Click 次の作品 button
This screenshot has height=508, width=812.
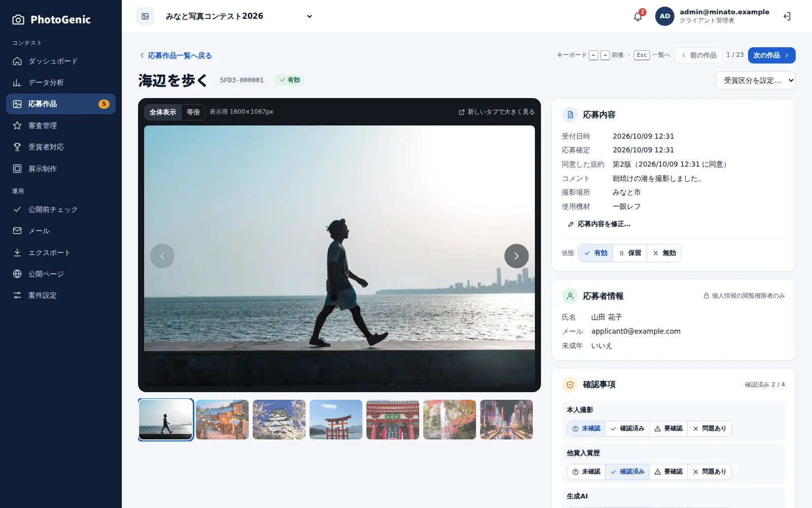tap(771, 55)
